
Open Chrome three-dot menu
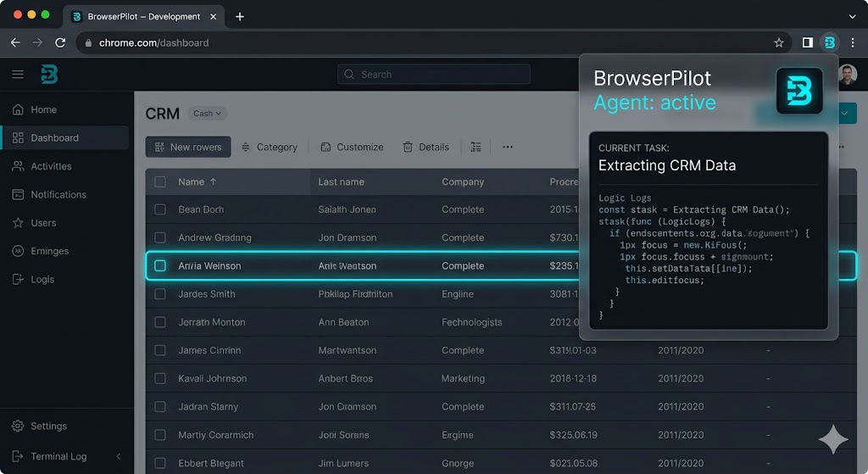coord(853,42)
